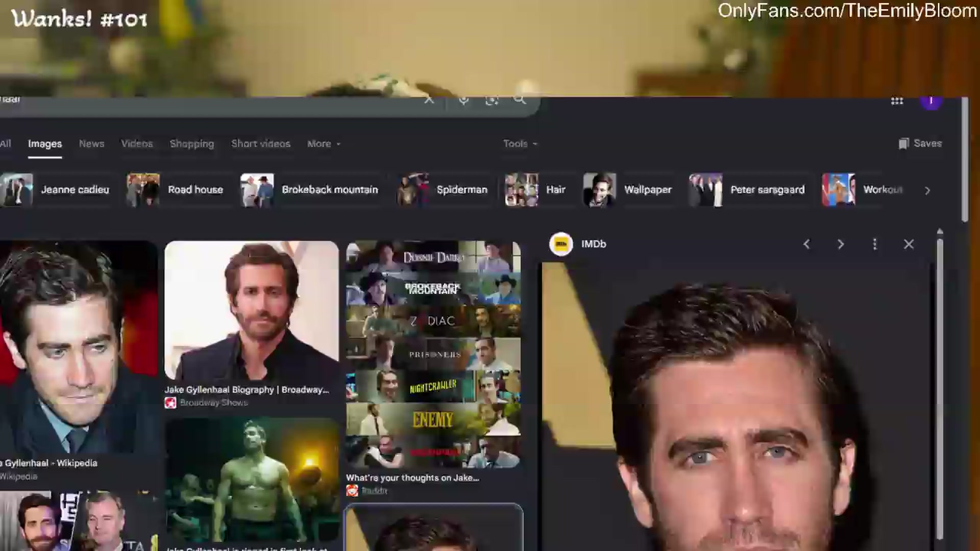This screenshot has width=980, height=551.
Task: Go to previous image in preview panel
Action: 806,244
